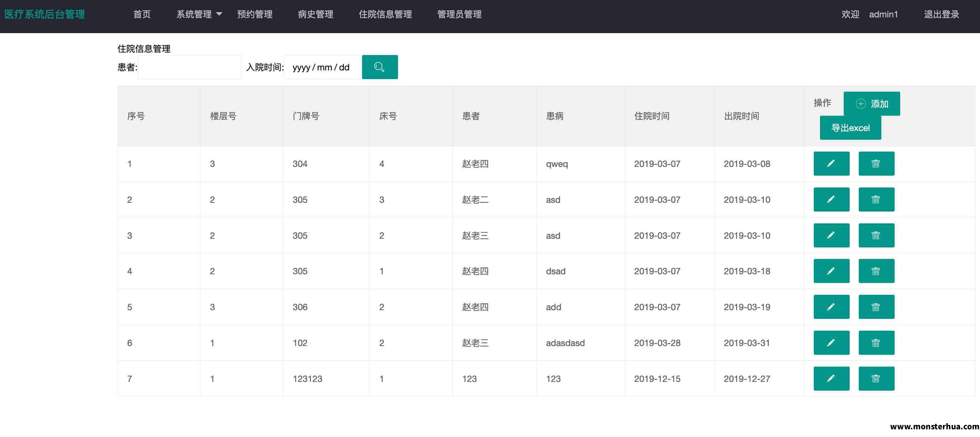The height and width of the screenshot is (437, 980).
Task: Click the 添加 add button
Action: click(872, 103)
